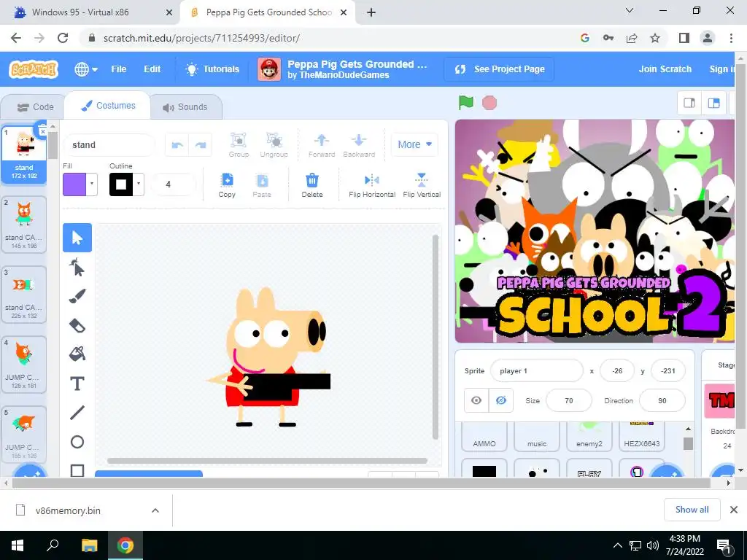Click the outline width field showing 4
The height and width of the screenshot is (560, 747).
174,184
